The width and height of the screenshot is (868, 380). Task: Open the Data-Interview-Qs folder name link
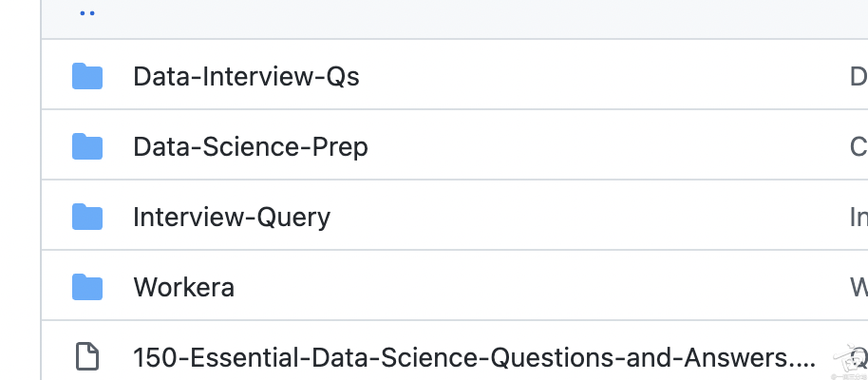(246, 76)
